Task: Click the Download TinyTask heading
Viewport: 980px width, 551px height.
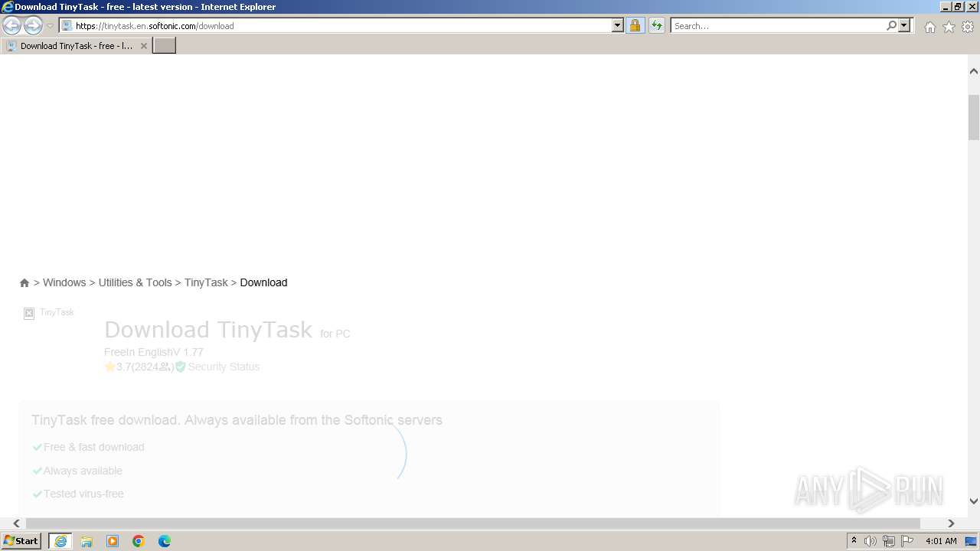Action: (208, 330)
